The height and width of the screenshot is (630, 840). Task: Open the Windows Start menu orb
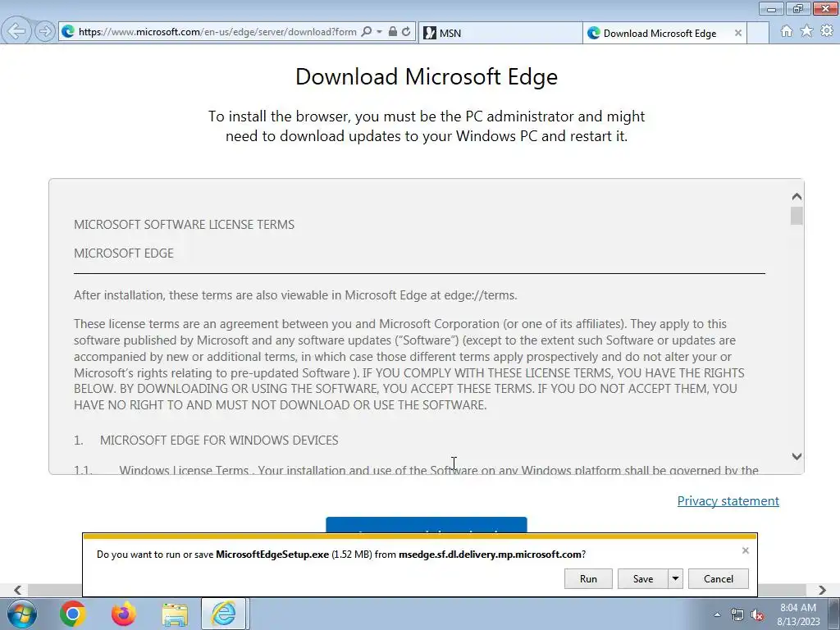point(22,614)
